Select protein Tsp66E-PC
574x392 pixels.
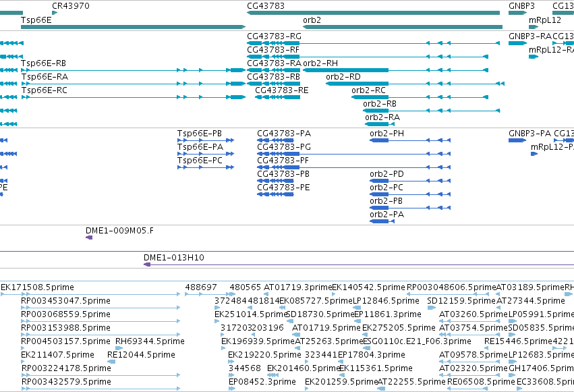click(x=206, y=167)
